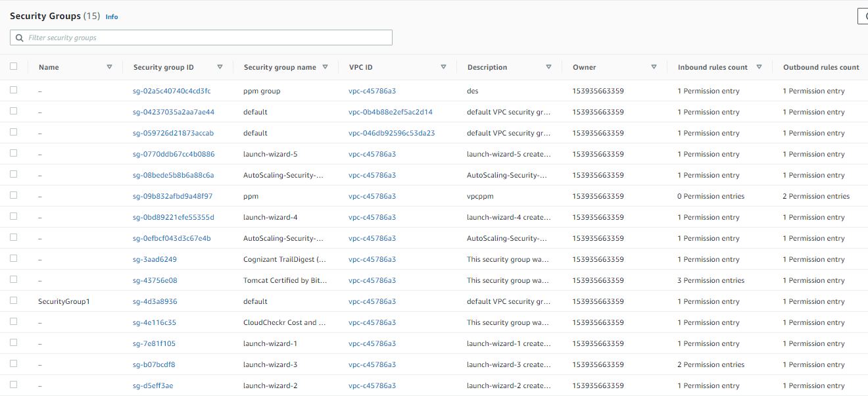Check the SecurityGroup1 row checkbox
This screenshot has height=396, width=868.
14,300
